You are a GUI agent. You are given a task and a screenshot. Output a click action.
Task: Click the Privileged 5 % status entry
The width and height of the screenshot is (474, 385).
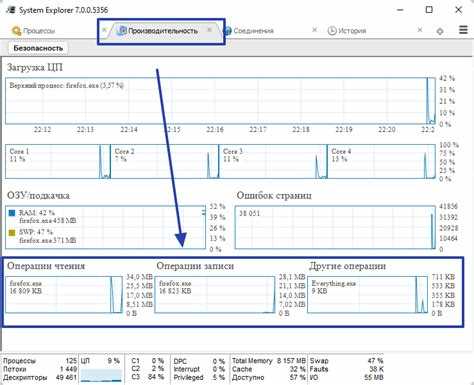[199, 377]
